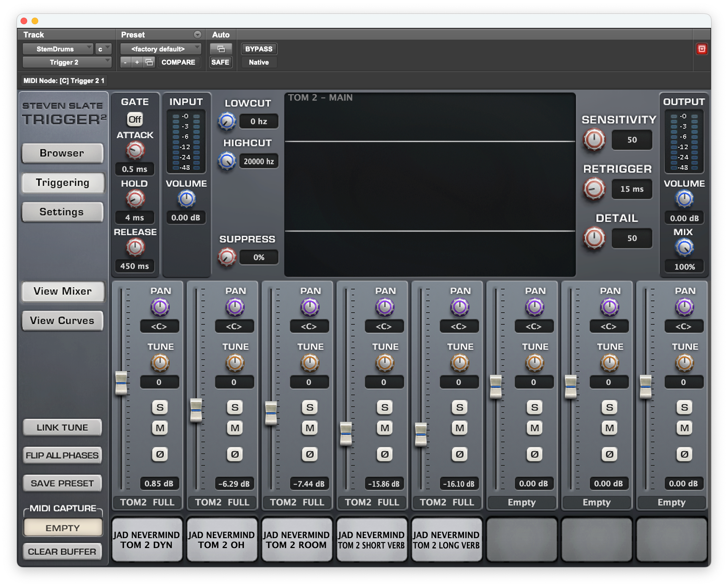Click the output MIX knob
Viewport: 728px width, 587px height.
pyautogui.click(x=684, y=247)
